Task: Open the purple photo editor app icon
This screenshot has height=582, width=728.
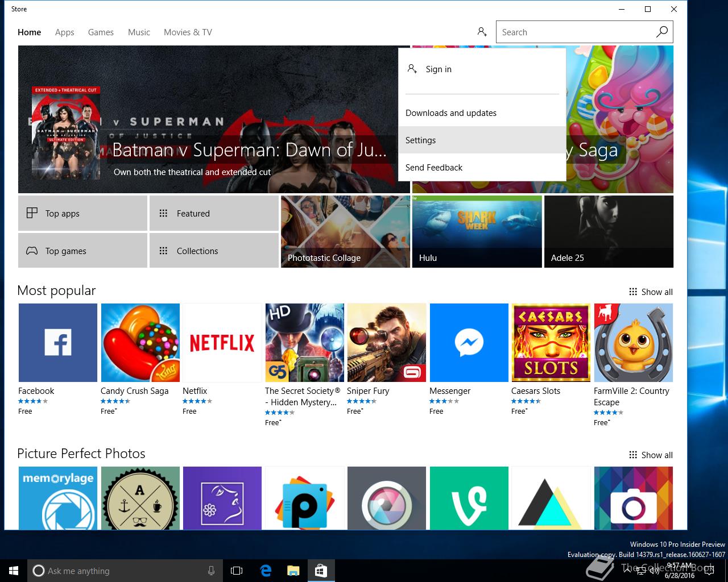Action: coord(222,498)
